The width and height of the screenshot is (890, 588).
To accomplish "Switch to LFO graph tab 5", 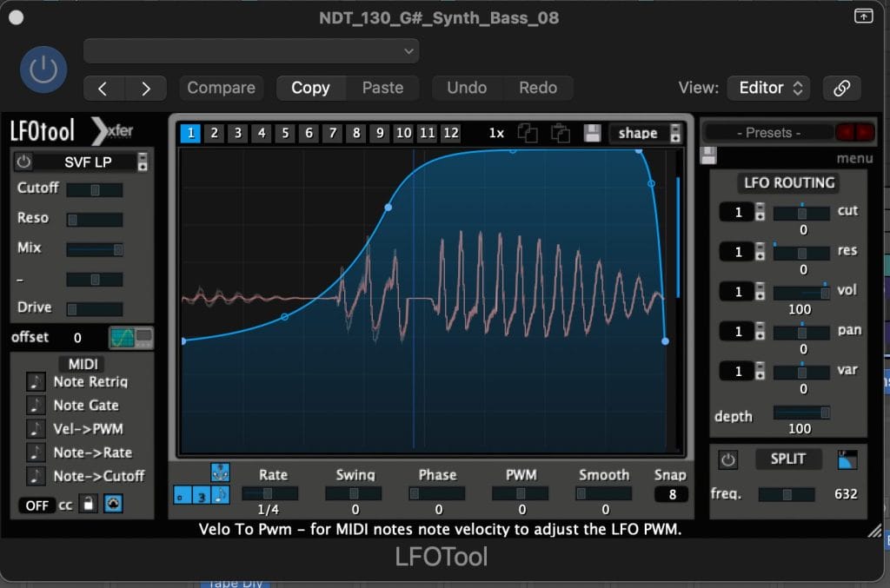I will pyautogui.click(x=285, y=133).
